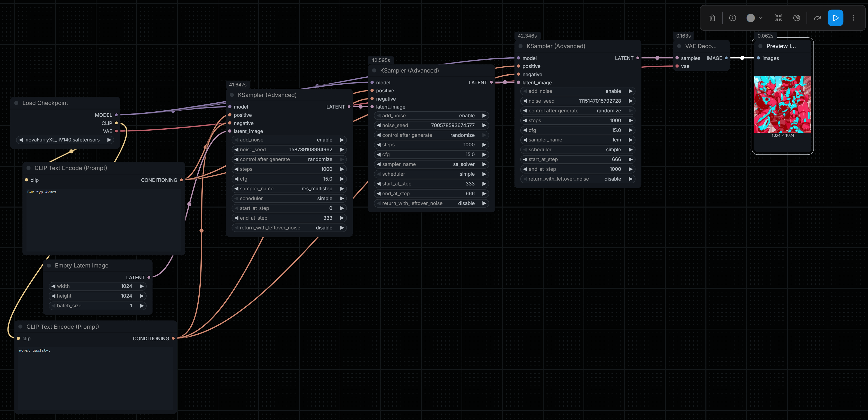Click the bypass node circle icon
Image resolution: width=868 pixels, height=420 pixels.
click(x=796, y=18)
